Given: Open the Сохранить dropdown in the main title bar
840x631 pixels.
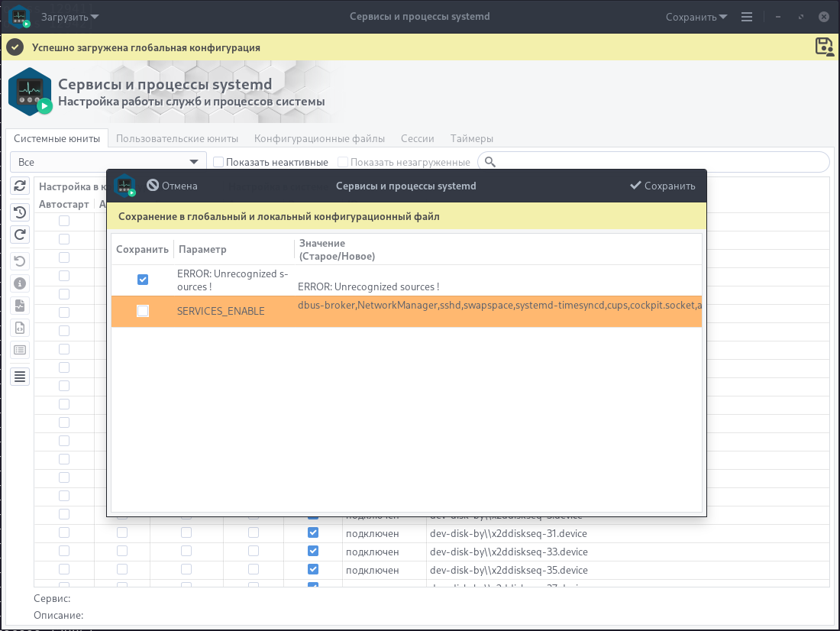Looking at the screenshot, I should pos(696,17).
